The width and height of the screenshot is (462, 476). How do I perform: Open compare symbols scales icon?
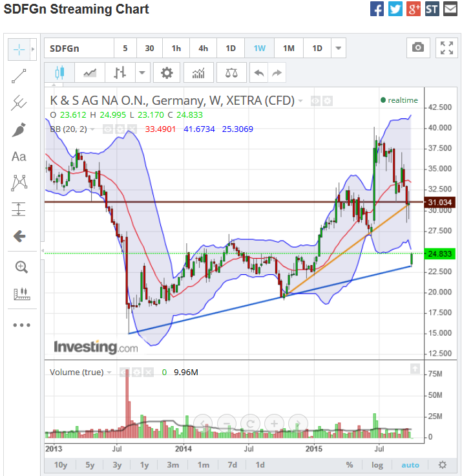point(231,72)
